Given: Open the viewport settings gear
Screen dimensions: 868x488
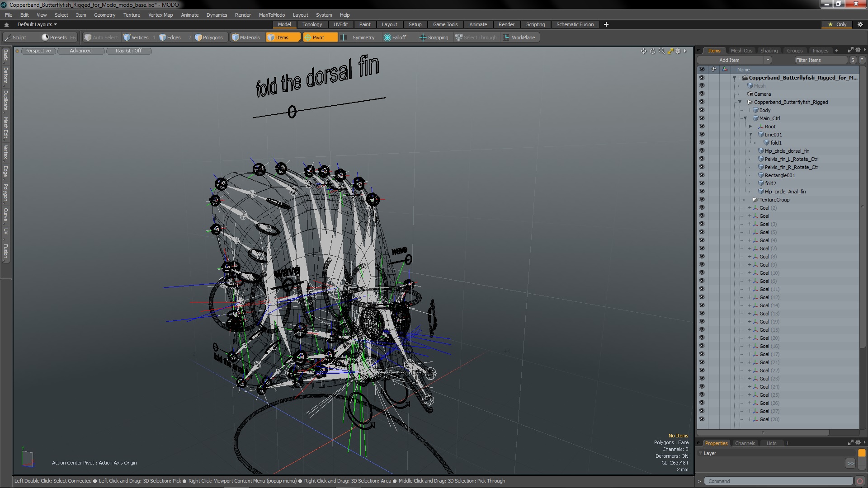Looking at the screenshot, I should (678, 51).
